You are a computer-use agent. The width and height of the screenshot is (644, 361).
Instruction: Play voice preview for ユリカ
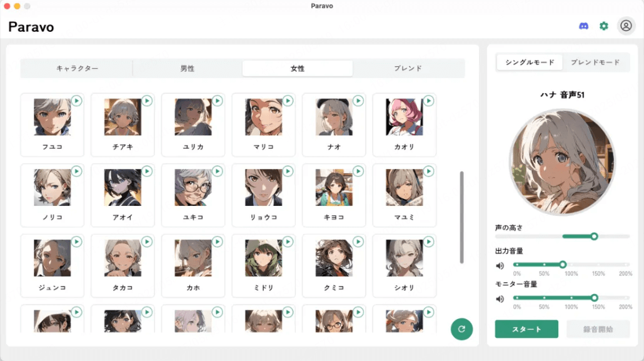pyautogui.click(x=217, y=101)
